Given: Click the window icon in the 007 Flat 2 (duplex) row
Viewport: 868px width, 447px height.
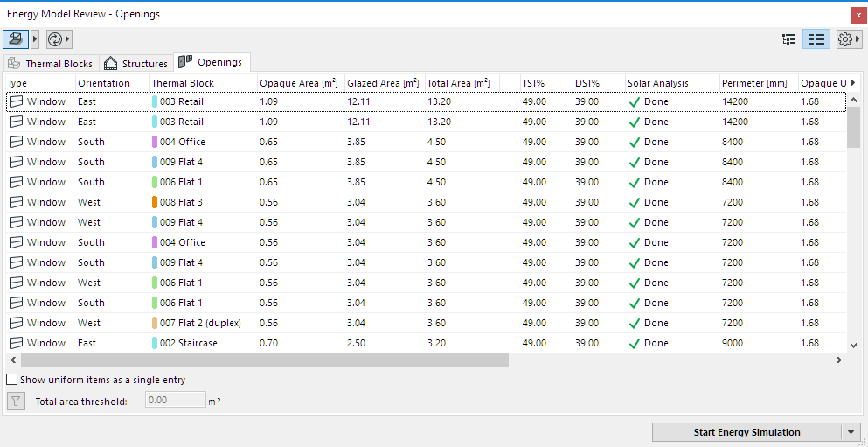Looking at the screenshot, I should pyautogui.click(x=17, y=323).
